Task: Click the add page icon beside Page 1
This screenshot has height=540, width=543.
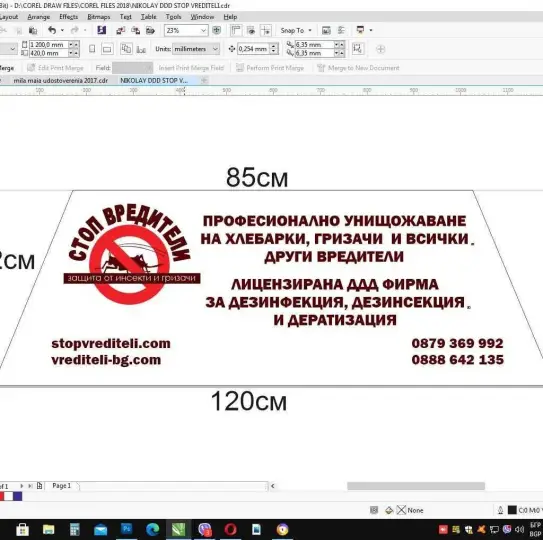Action: [x=39, y=486]
